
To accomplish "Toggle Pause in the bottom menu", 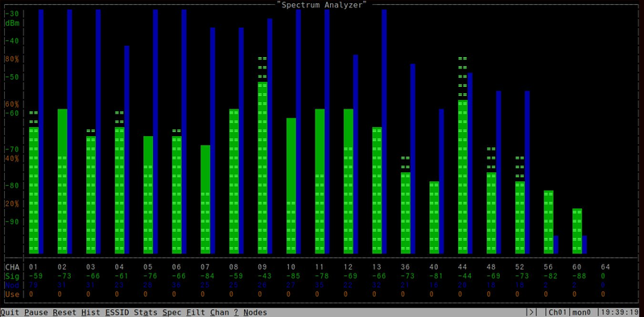I will (x=36, y=312).
